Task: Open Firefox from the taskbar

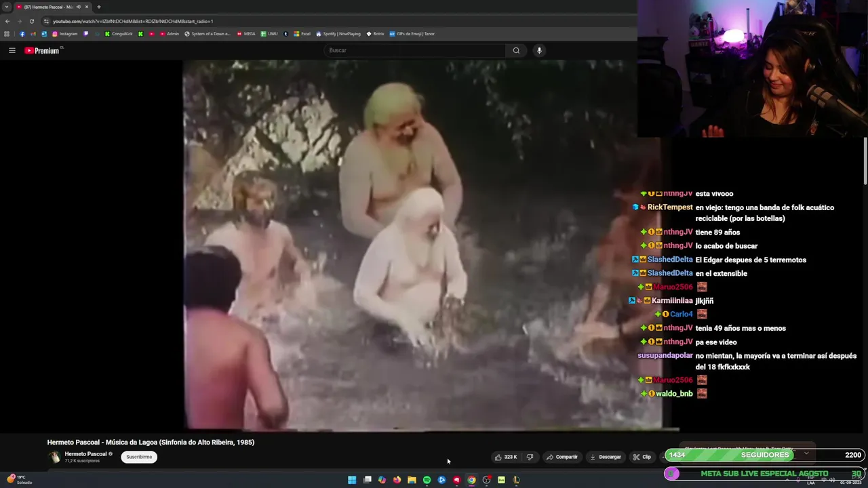Action: [x=397, y=480]
